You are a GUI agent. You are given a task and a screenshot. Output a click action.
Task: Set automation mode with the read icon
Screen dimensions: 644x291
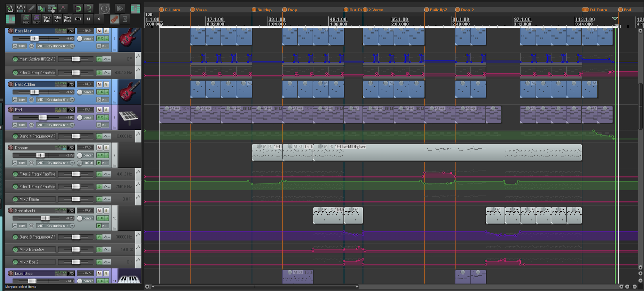[x=26, y=19]
